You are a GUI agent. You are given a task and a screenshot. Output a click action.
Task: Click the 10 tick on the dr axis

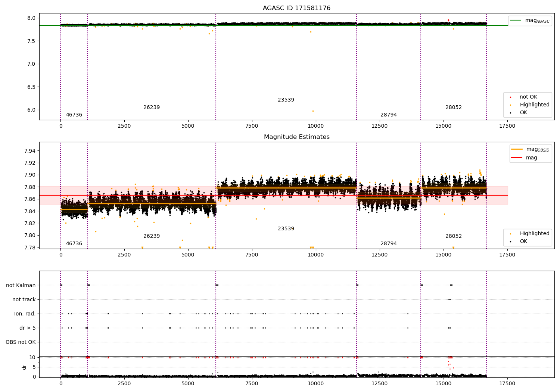pyautogui.click(x=32, y=358)
